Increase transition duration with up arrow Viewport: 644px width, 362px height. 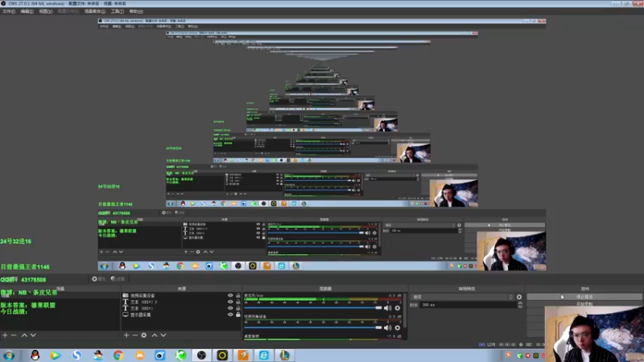[520, 303]
